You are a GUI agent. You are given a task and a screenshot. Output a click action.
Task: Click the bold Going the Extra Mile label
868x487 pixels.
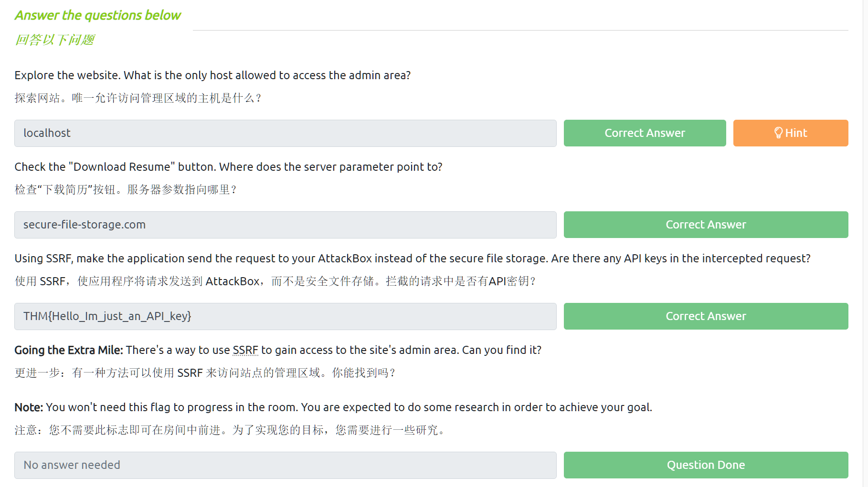click(69, 350)
